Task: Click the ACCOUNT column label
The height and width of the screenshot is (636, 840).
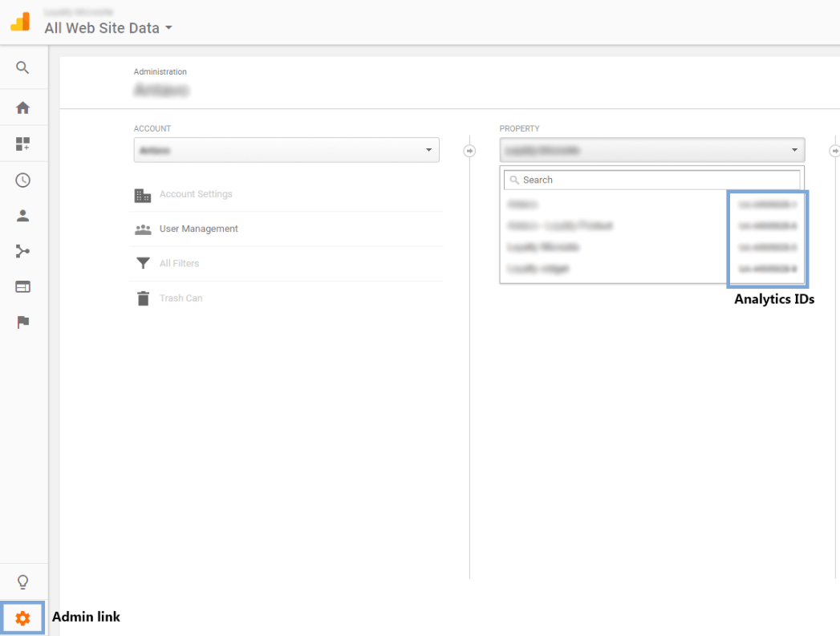Action: pyautogui.click(x=152, y=128)
